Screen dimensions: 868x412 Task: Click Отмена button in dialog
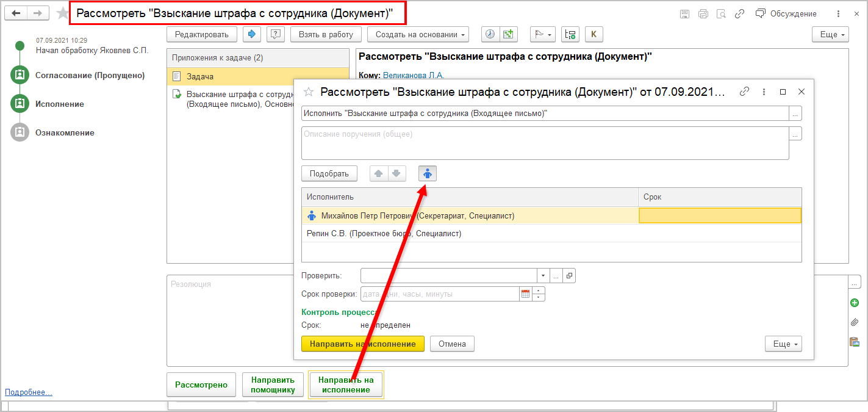453,344
